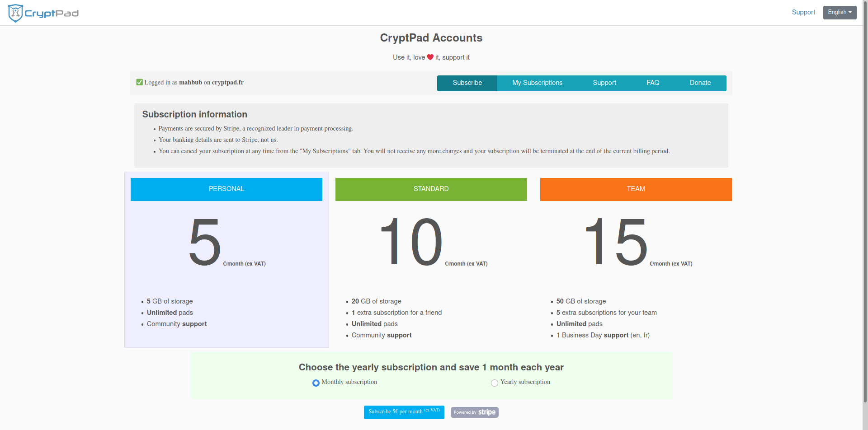Image resolution: width=868 pixels, height=430 pixels.
Task: Click 'Logged in as mahbub on cryptpad.fr'
Action: pos(194,82)
